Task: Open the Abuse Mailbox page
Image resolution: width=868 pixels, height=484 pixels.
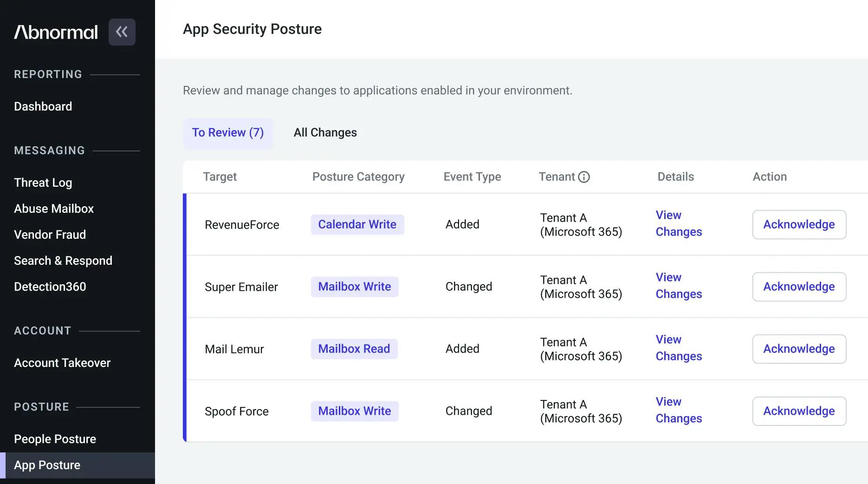Action: 54,209
